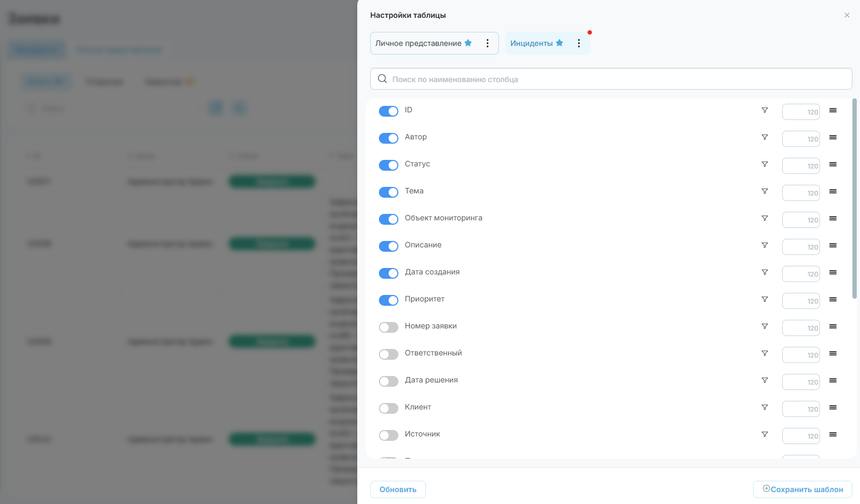Click the filter icon for Клиент column

pos(765,407)
